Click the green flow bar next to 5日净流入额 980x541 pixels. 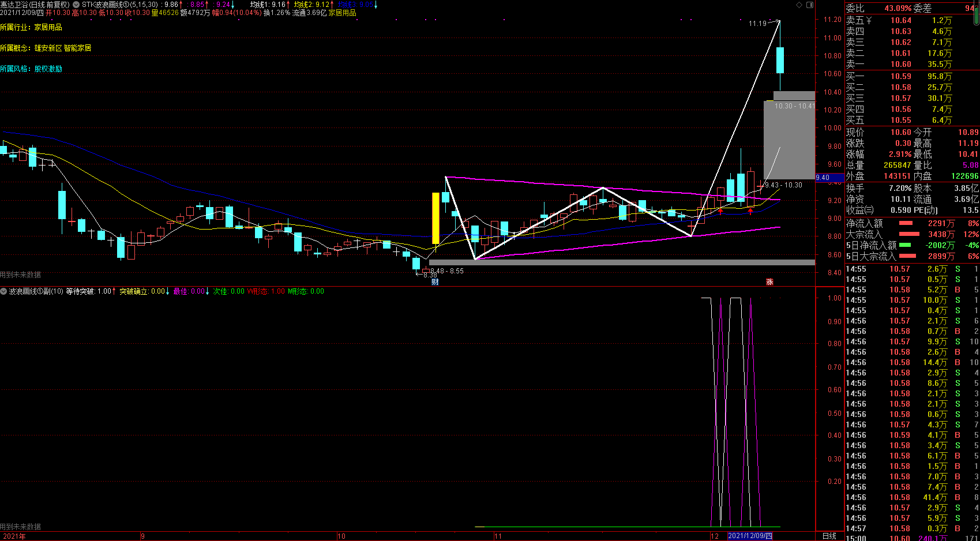point(905,245)
